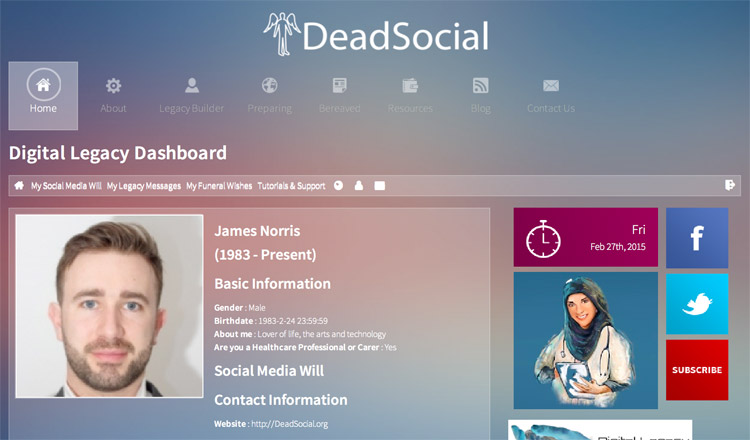This screenshot has width=750, height=440.
Task: Click the logout icon in dashboard toolbar
Action: coord(729,185)
